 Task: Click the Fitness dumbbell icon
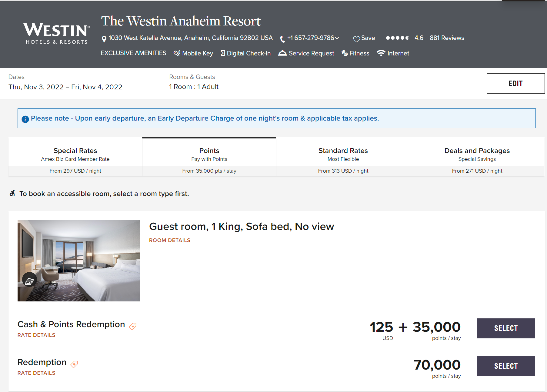pyautogui.click(x=345, y=53)
